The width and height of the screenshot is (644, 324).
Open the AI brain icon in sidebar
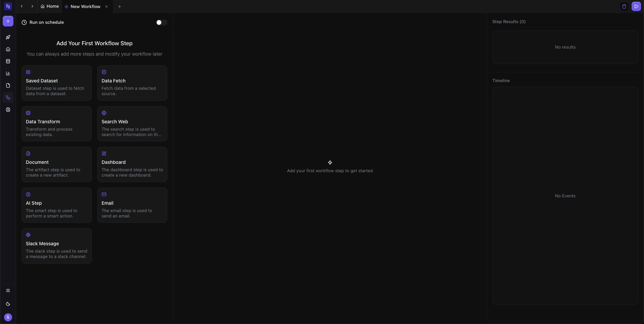tap(8, 110)
